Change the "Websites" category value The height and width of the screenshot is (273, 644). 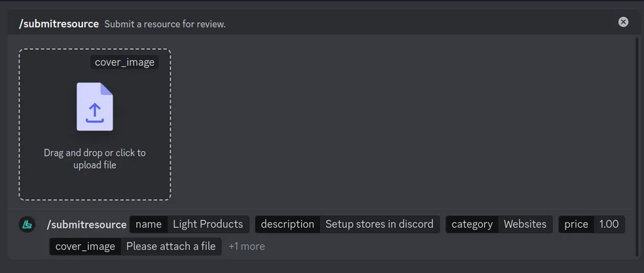[x=525, y=225]
